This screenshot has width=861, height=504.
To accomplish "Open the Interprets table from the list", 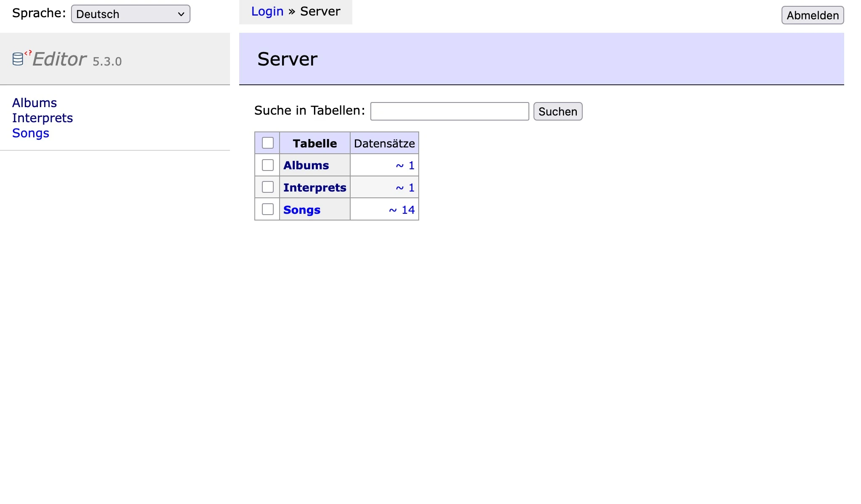I will [314, 187].
